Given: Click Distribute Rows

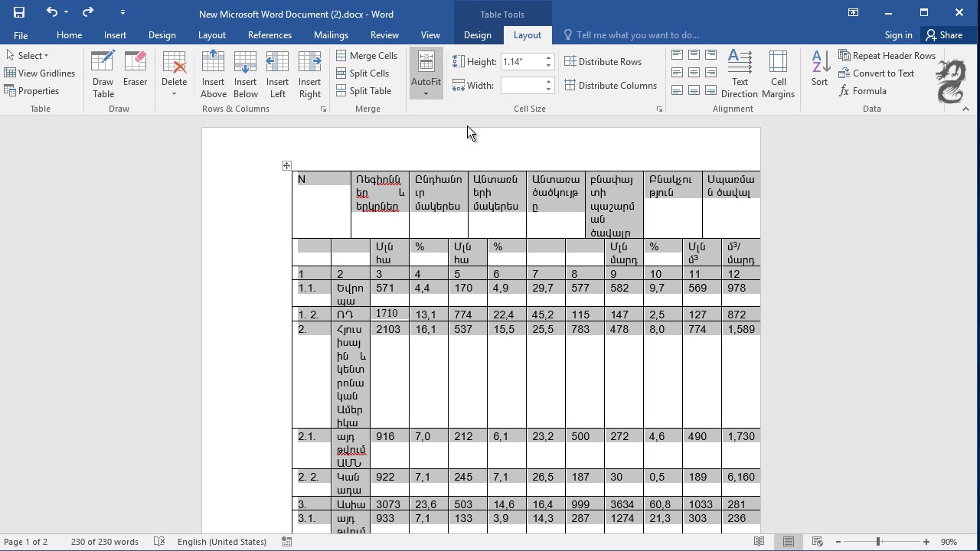Looking at the screenshot, I should point(603,61).
